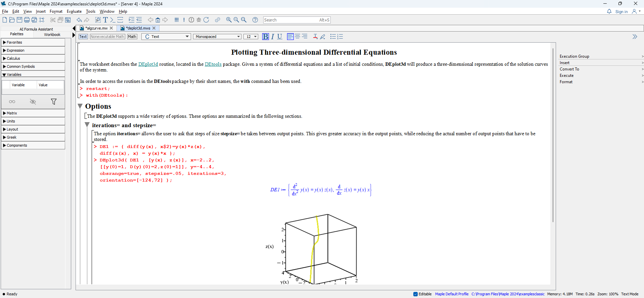Create a new document with the blank page icon

[5, 20]
